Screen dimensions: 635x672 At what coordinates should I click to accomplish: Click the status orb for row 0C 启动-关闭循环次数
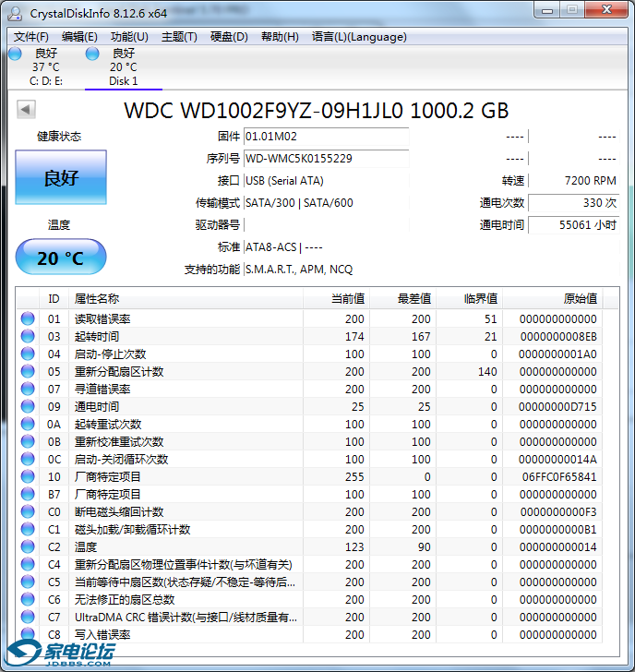28,459
